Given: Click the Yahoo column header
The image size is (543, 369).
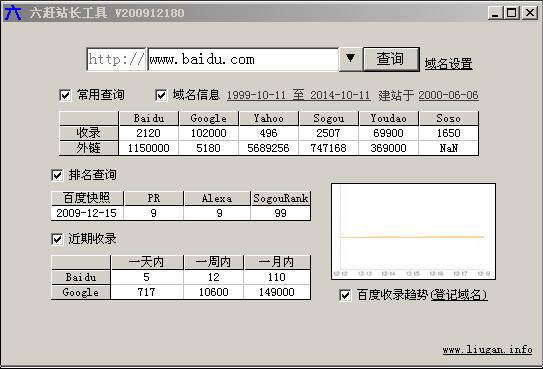Looking at the screenshot, I should [x=268, y=118].
